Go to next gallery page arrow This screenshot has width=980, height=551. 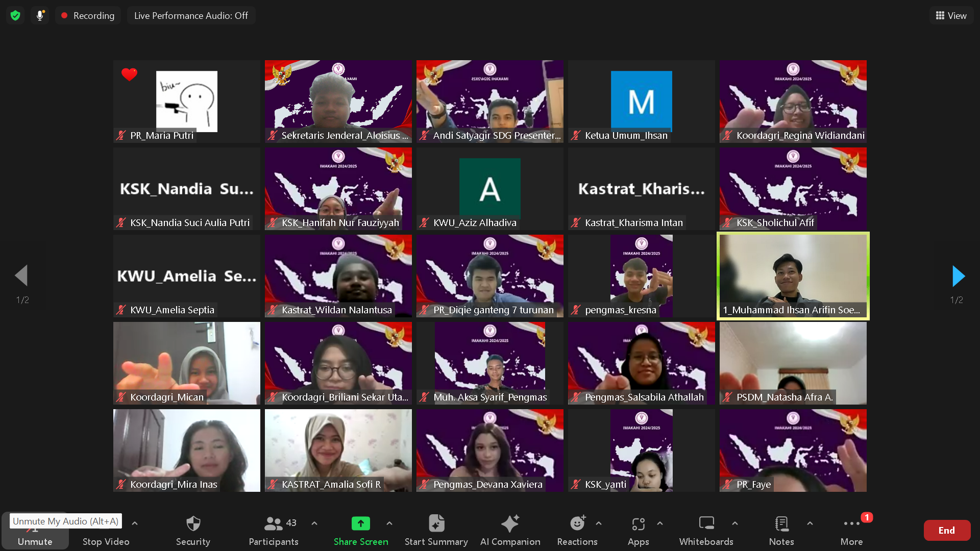coord(958,276)
